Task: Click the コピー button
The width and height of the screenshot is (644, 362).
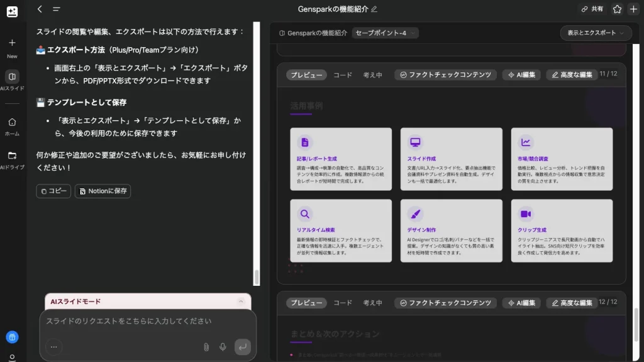Action: 53,191
